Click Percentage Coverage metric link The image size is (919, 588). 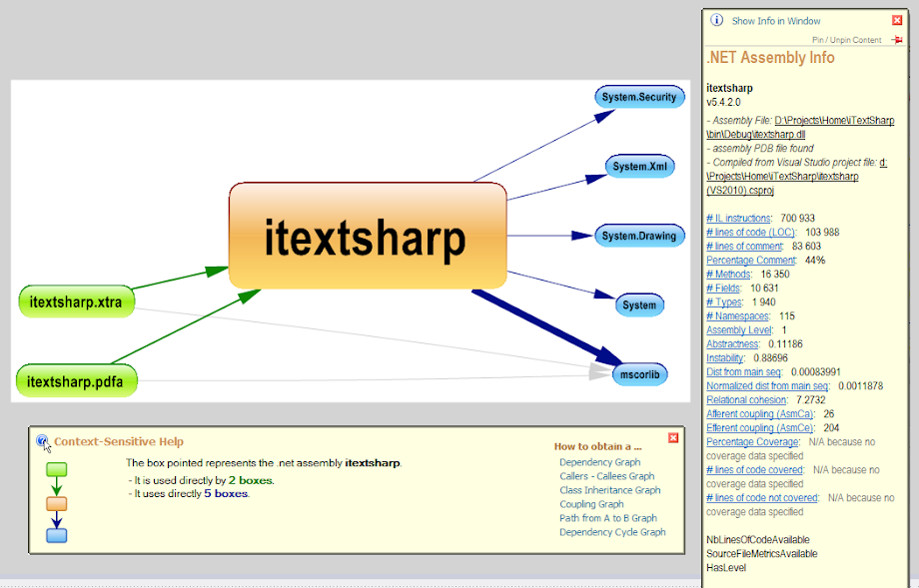click(x=752, y=442)
